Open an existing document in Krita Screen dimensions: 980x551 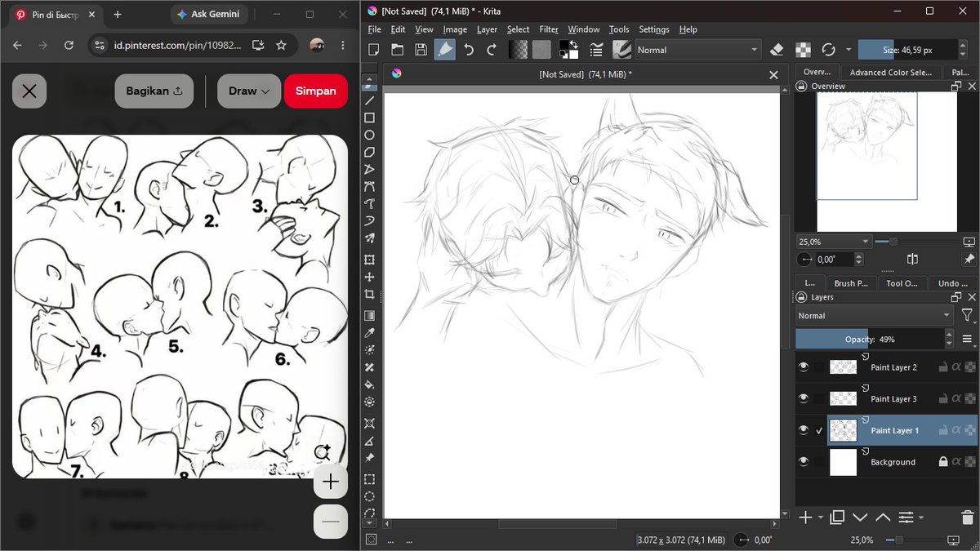point(397,50)
